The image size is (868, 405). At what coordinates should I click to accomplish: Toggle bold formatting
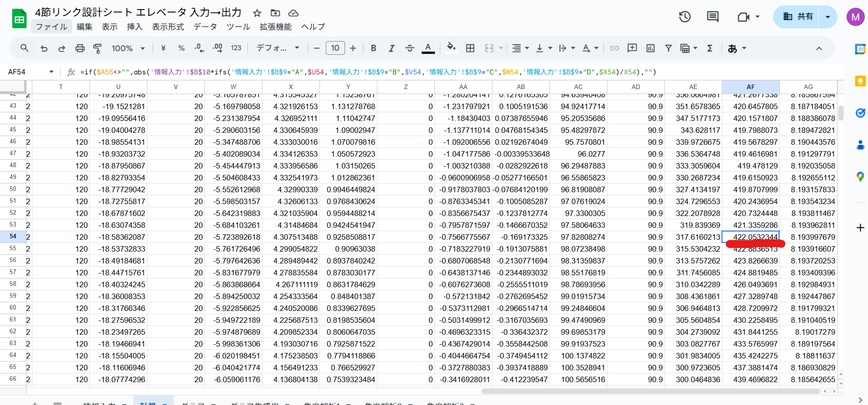click(373, 48)
